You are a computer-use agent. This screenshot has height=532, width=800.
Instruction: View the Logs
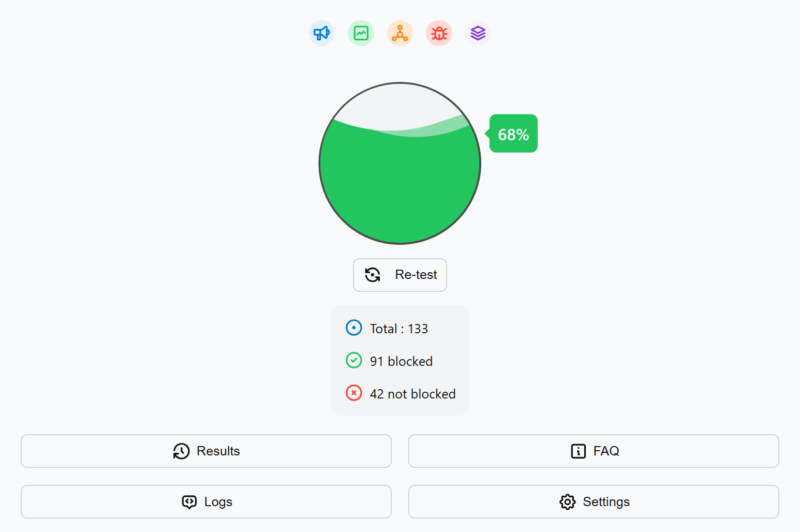click(x=206, y=502)
